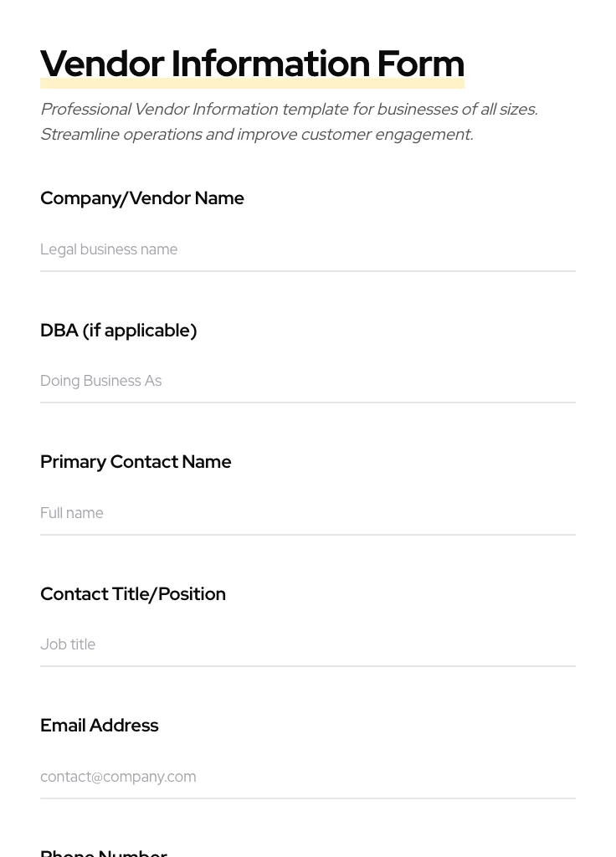Click the 'Primary Contact Name' label
The image size is (616, 857).
[x=136, y=462]
